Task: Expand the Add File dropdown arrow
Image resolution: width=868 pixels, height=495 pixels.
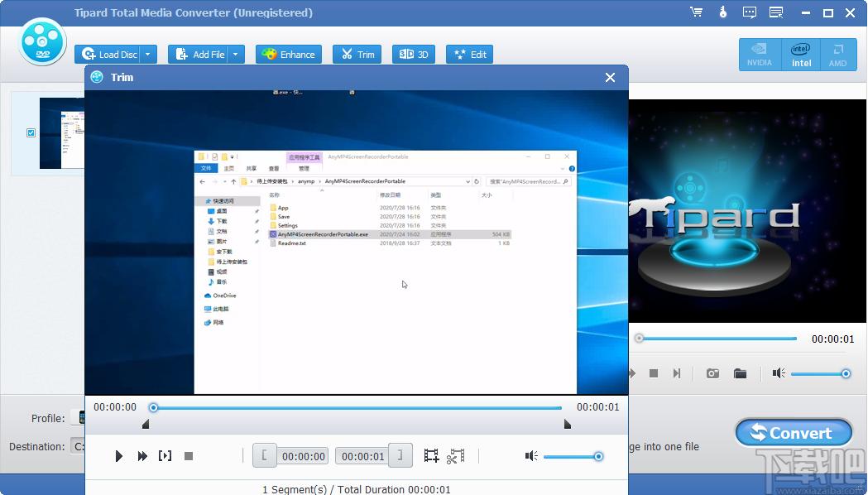Action: 236,55
